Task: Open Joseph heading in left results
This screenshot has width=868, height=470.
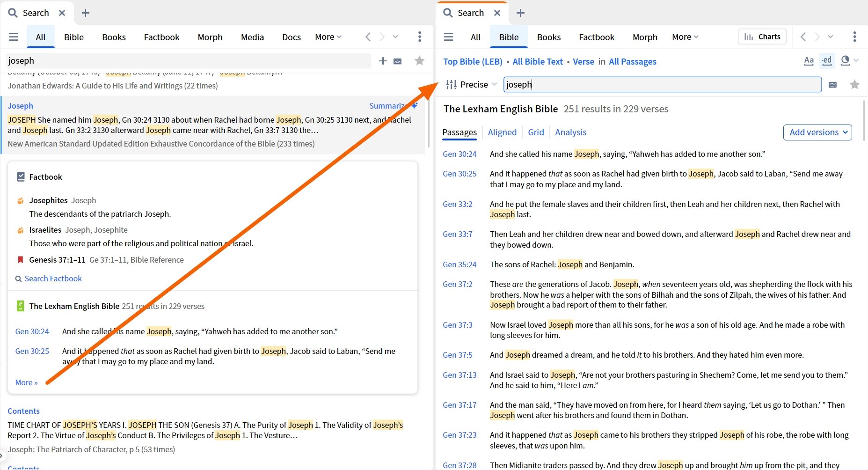Action: coord(20,106)
